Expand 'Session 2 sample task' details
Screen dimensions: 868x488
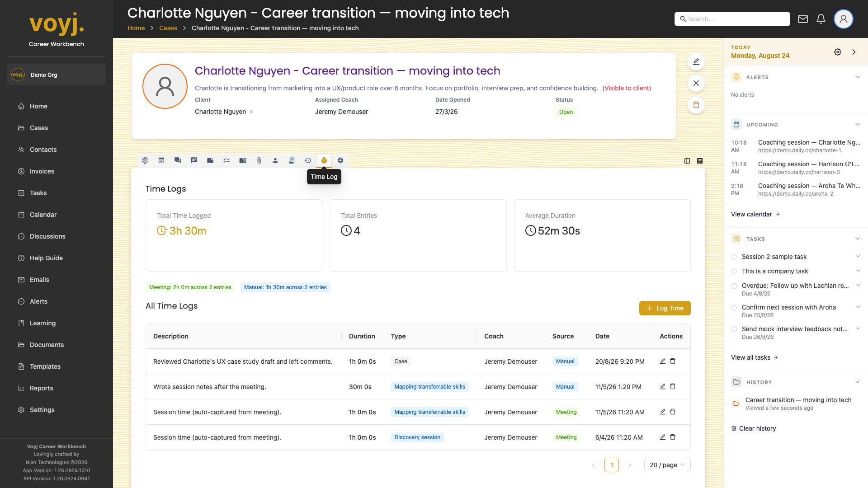[858, 257]
